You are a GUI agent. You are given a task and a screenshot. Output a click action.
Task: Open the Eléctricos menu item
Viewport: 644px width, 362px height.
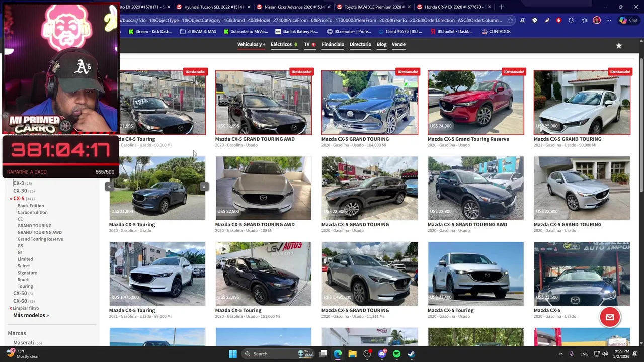(x=284, y=44)
